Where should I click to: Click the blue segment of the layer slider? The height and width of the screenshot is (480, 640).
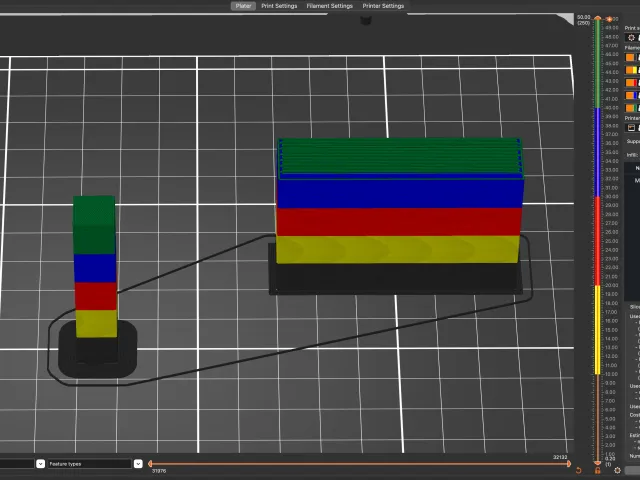(598, 152)
